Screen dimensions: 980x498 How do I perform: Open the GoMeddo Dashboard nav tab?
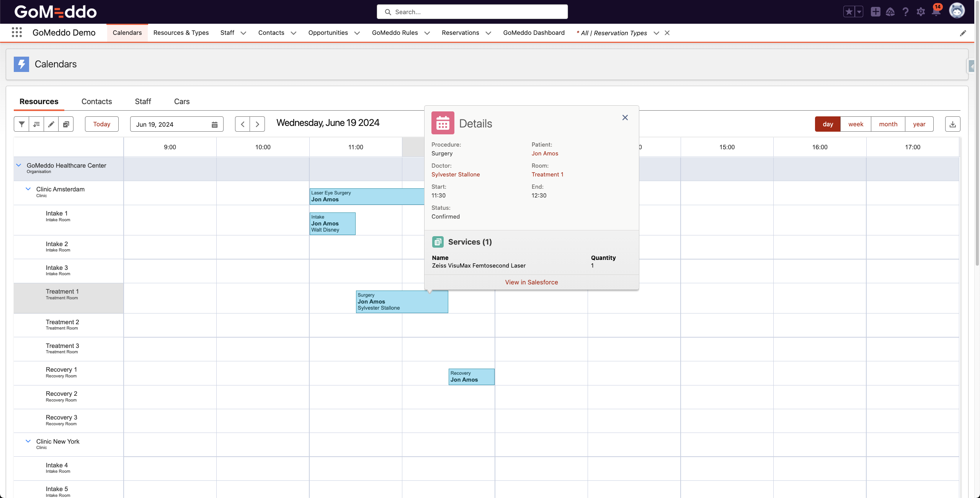[534, 33]
